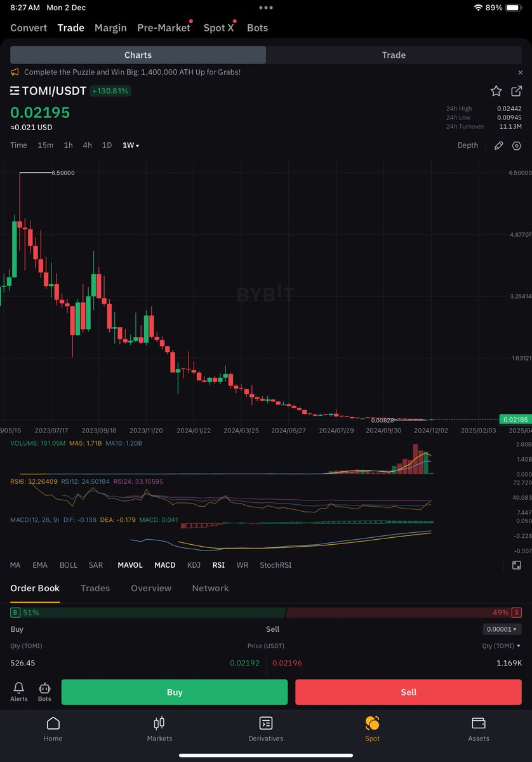This screenshot has width=532, height=762.
Task: Open Pre-Market in top menu
Action: pyautogui.click(x=164, y=28)
